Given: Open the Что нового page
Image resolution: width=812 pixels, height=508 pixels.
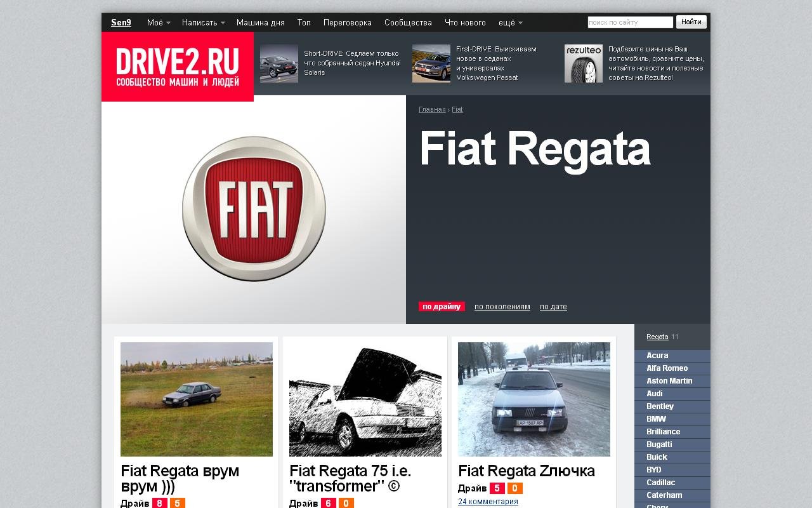Looking at the screenshot, I should pos(465,23).
